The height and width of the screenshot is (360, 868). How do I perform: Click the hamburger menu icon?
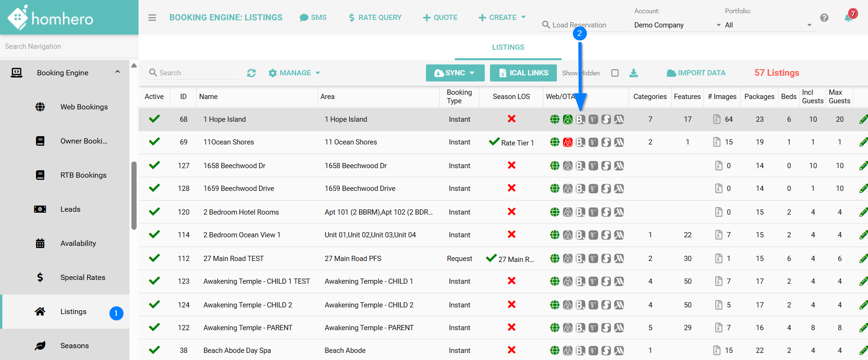(152, 18)
